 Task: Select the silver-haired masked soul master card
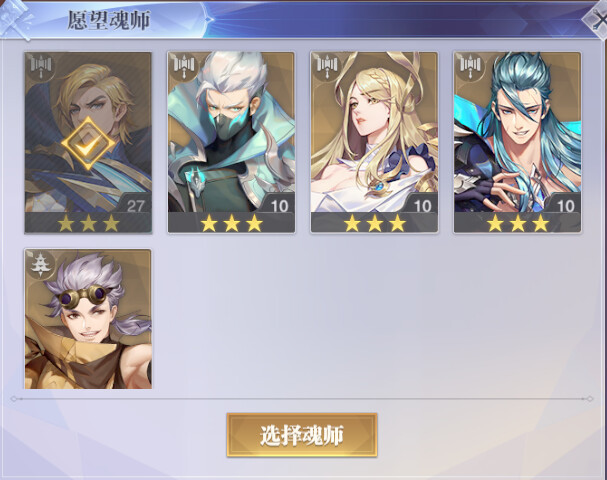(x=231, y=142)
